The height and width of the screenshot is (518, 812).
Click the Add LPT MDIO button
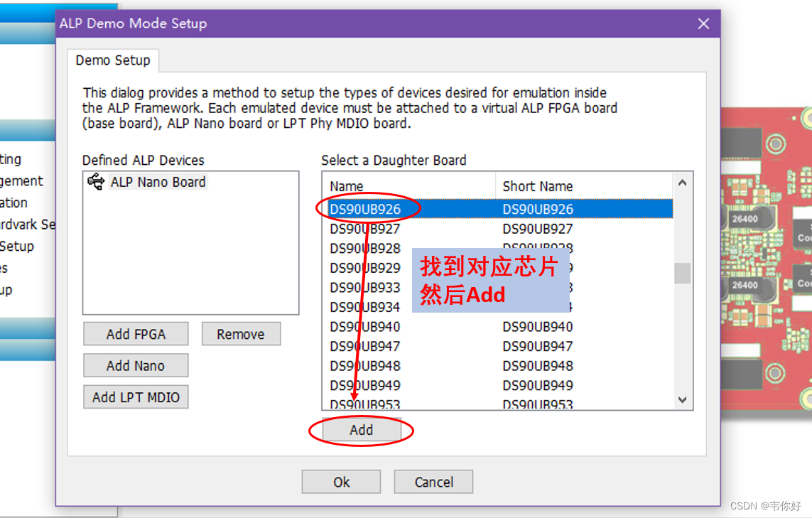[x=136, y=397]
